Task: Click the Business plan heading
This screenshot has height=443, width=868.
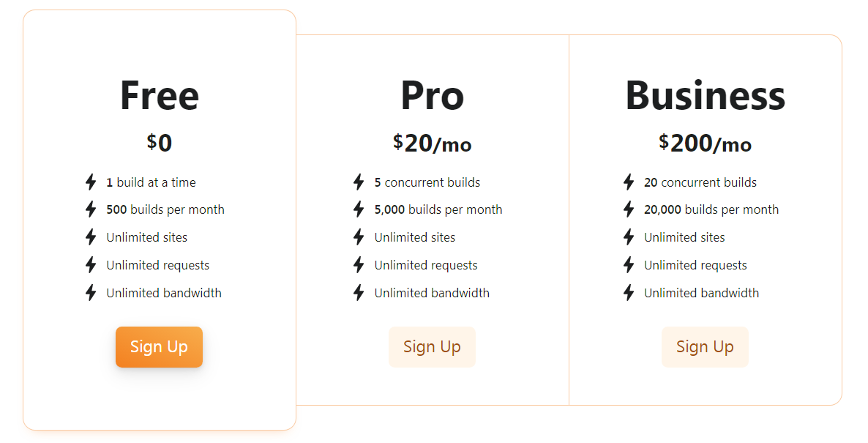Action: click(705, 95)
